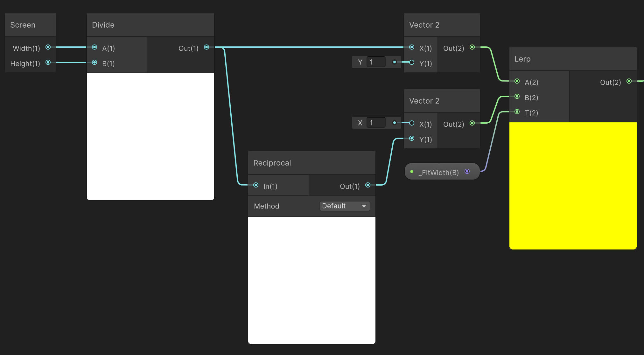Image resolution: width=644 pixels, height=355 pixels.
Task: Select the Lerp node header
Action: [x=573, y=59]
